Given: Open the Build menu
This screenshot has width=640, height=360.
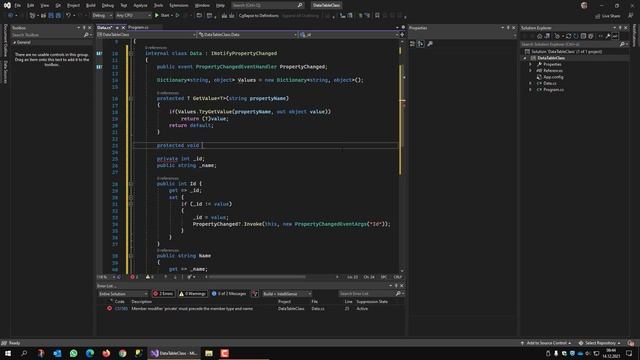Looking at the screenshot, I should (91, 6).
